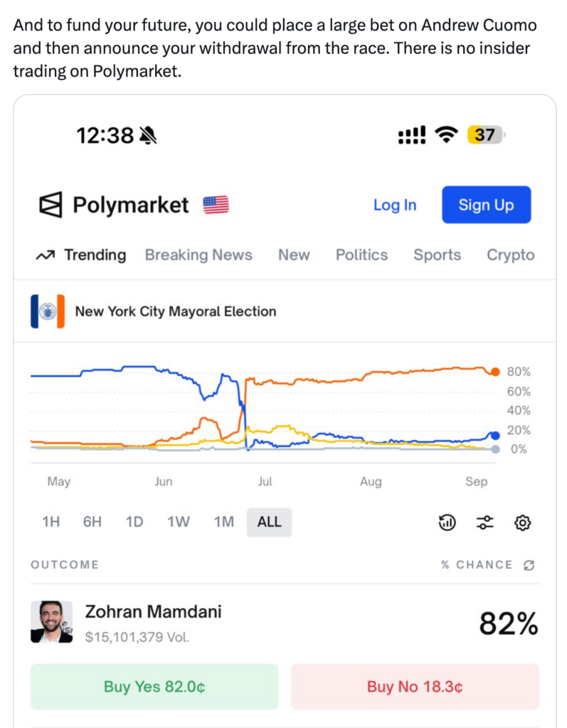Click Buy No 18.3¢ button
This screenshot has width=567, height=728.
[415, 687]
